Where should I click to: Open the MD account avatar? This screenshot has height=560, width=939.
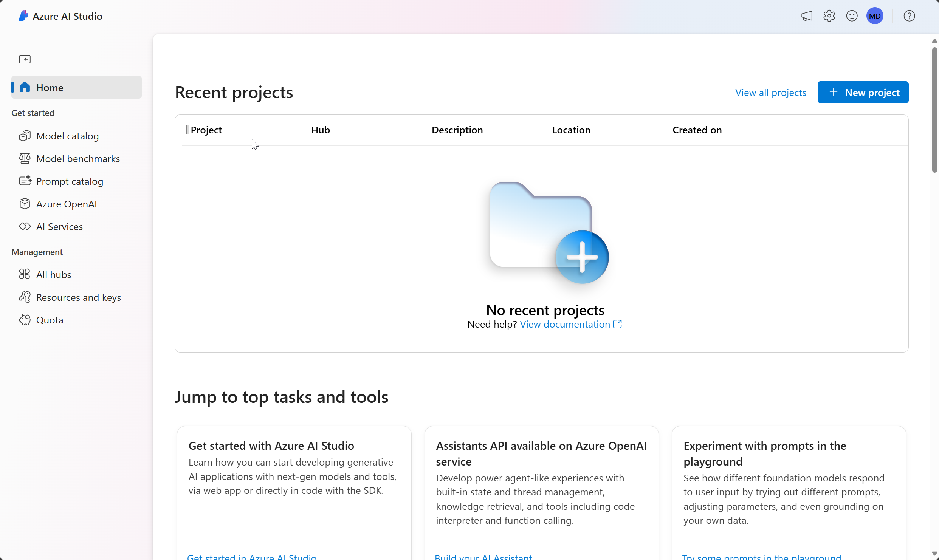tap(875, 16)
